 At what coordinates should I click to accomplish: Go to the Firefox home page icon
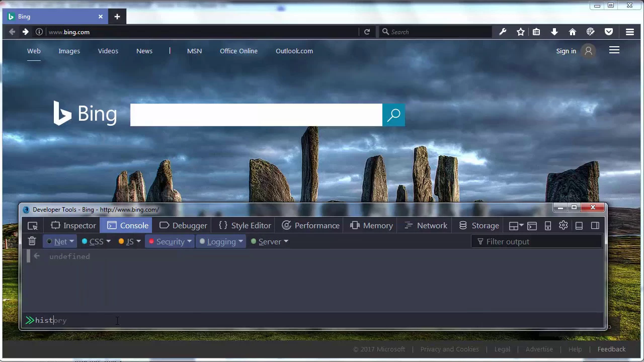coord(573,32)
